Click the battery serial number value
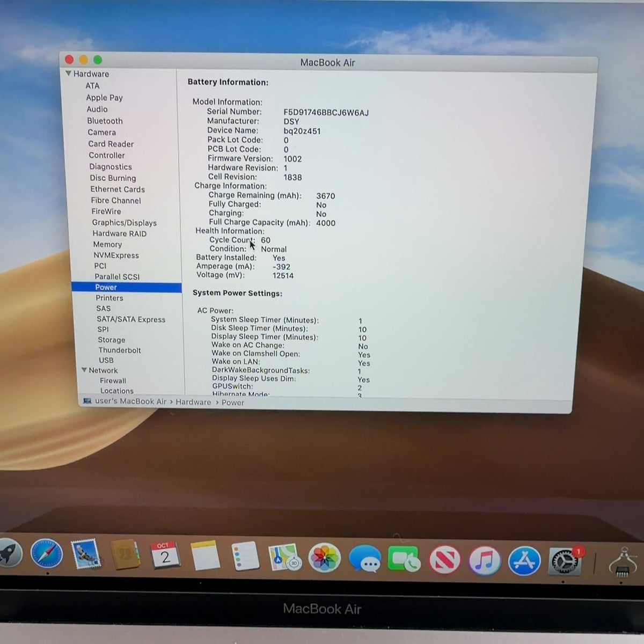Screen dimensions: 644x644 326,113
